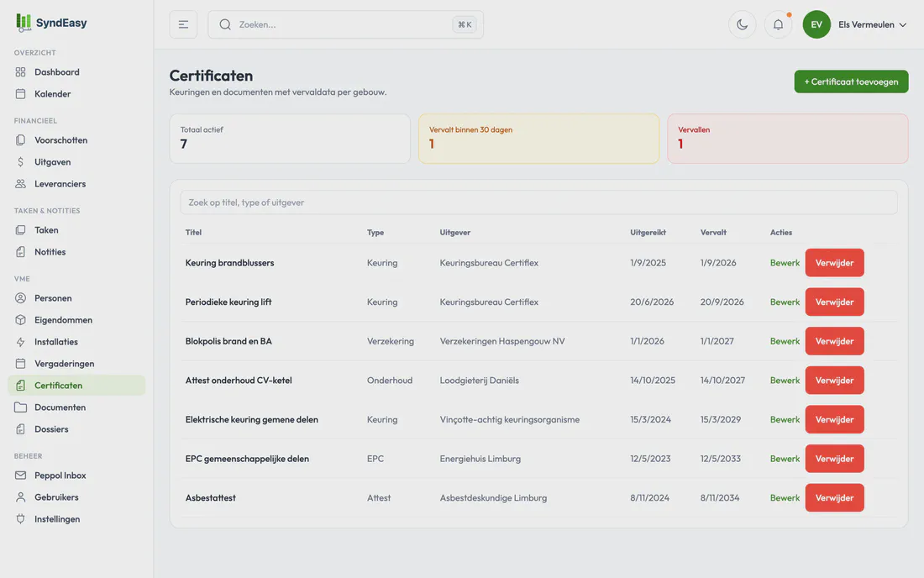The image size is (924, 578).
Task: Navigate to Vergaderingen menu label
Action: [64, 364]
